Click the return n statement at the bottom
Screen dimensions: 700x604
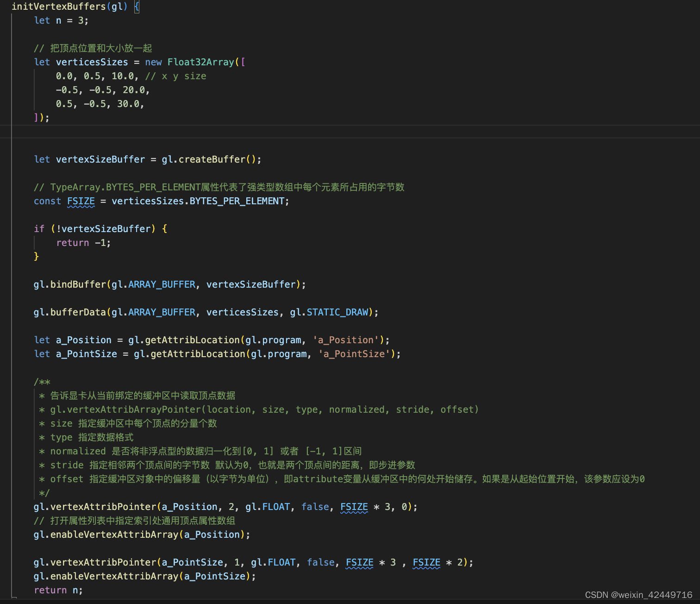pos(58,590)
